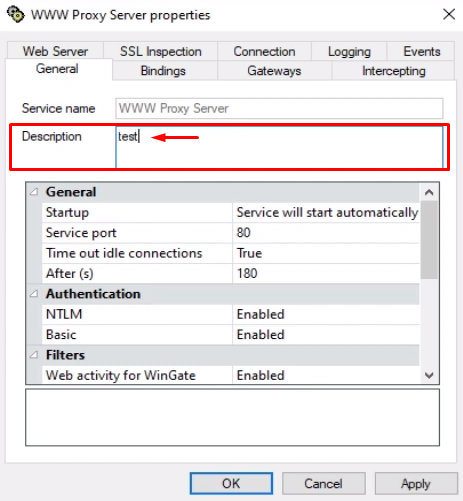Open the Logging tab
This screenshot has height=501, width=463.
[349, 51]
